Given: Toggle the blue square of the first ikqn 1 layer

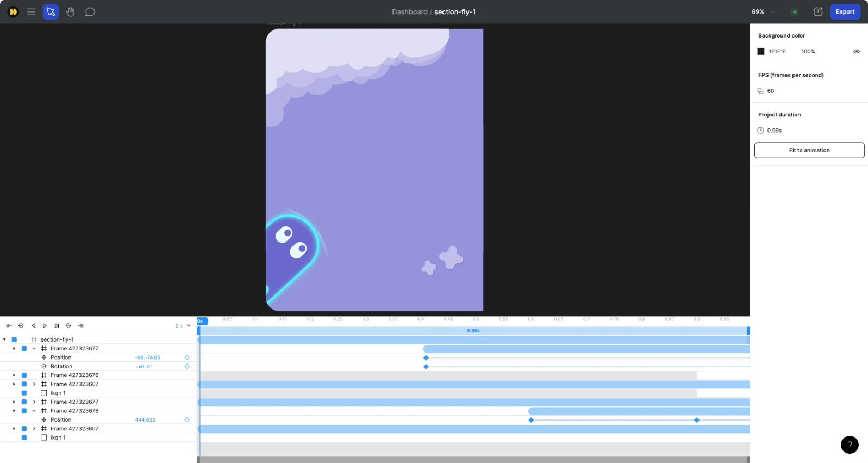Looking at the screenshot, I should coord(24,393).
